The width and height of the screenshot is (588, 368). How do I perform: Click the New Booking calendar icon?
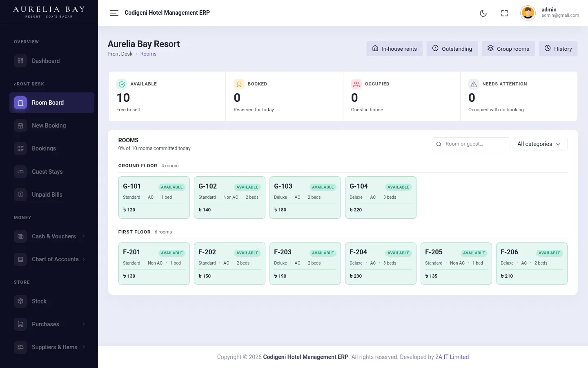tap(20, 126)
